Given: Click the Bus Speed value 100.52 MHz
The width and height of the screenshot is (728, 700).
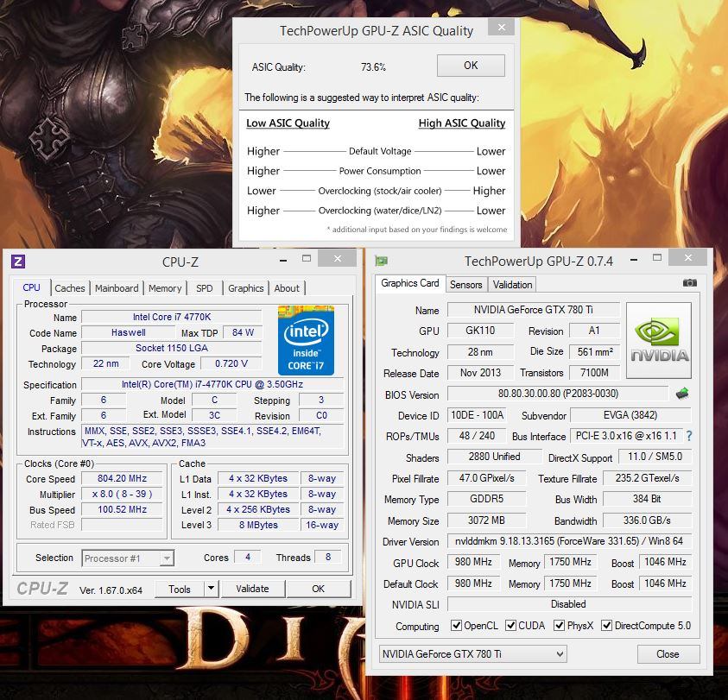Looking at the screenshot, I should pos(122,510).
